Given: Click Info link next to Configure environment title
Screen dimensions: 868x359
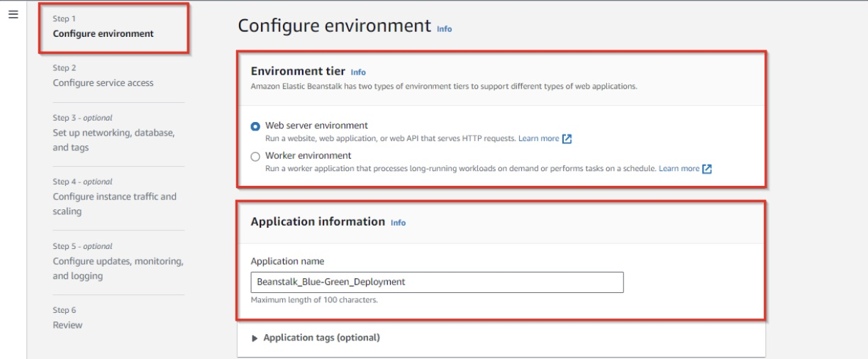Looking at the screenshot, I should click(445, 29).
